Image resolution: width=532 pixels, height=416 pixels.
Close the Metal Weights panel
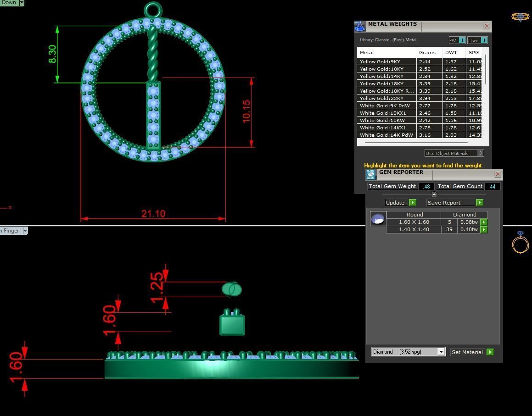[487, 26]
